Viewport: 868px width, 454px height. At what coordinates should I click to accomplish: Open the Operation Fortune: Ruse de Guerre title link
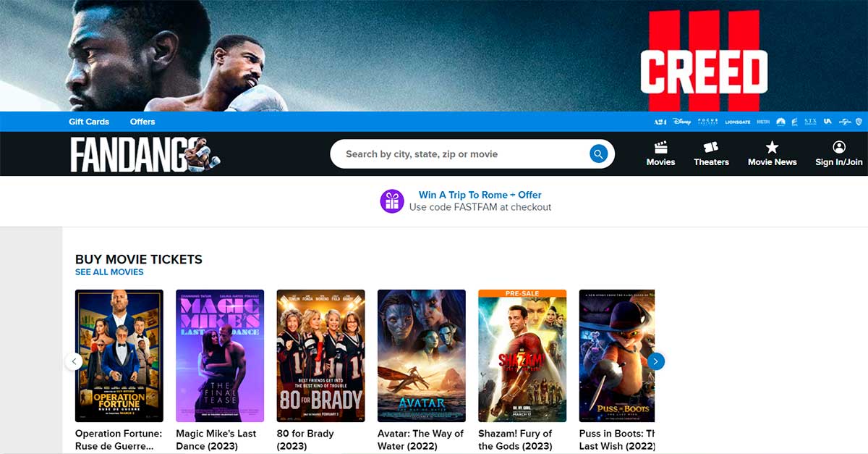click(118, 440)
